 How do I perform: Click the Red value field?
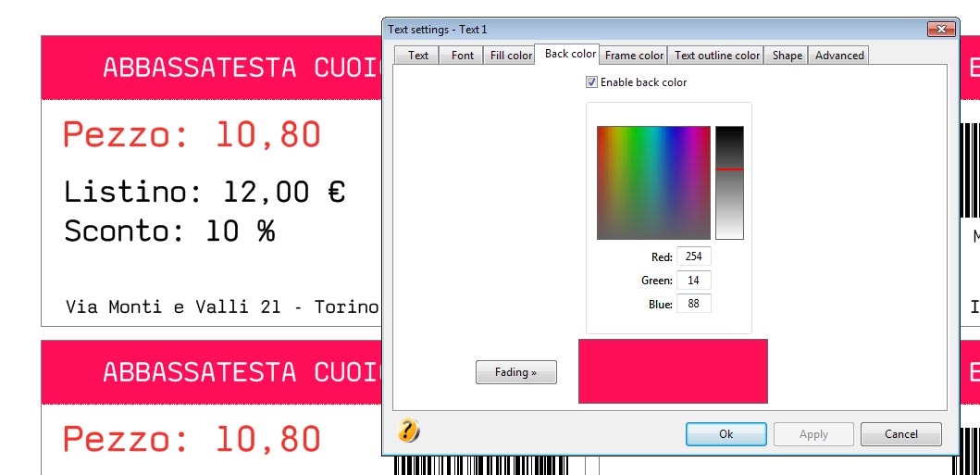click(x=693, y=256)
